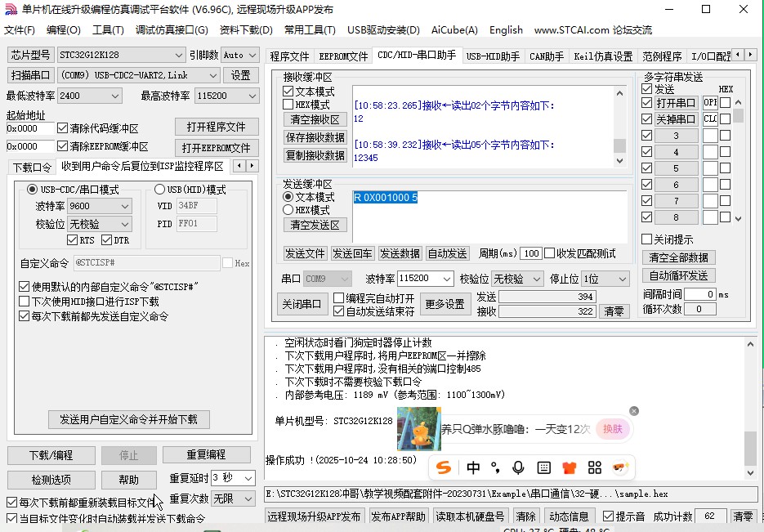Open voice input via microphone icon
764x532 pixels.
(517, 467)
